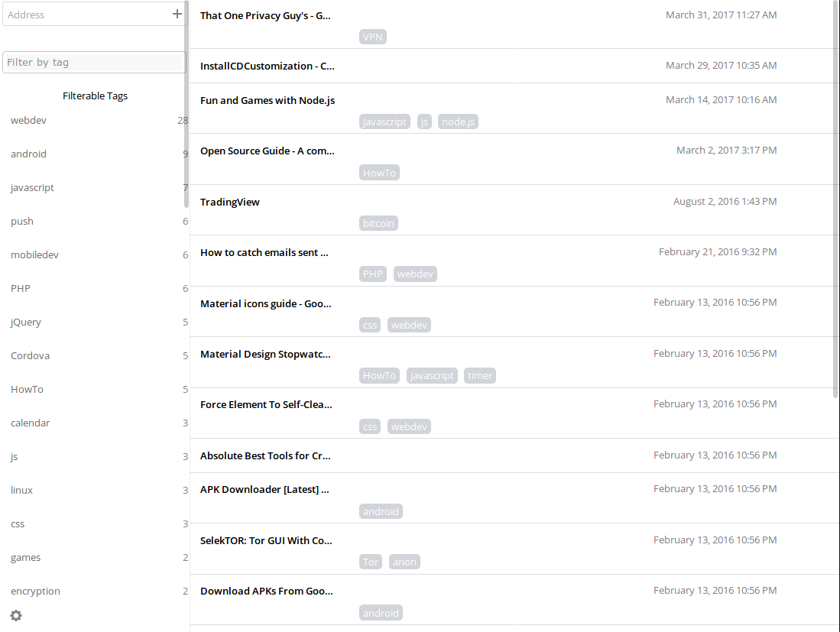Click the bitcoin tag chip
This screenshot has width=840, height=632.
coord(378,223)
